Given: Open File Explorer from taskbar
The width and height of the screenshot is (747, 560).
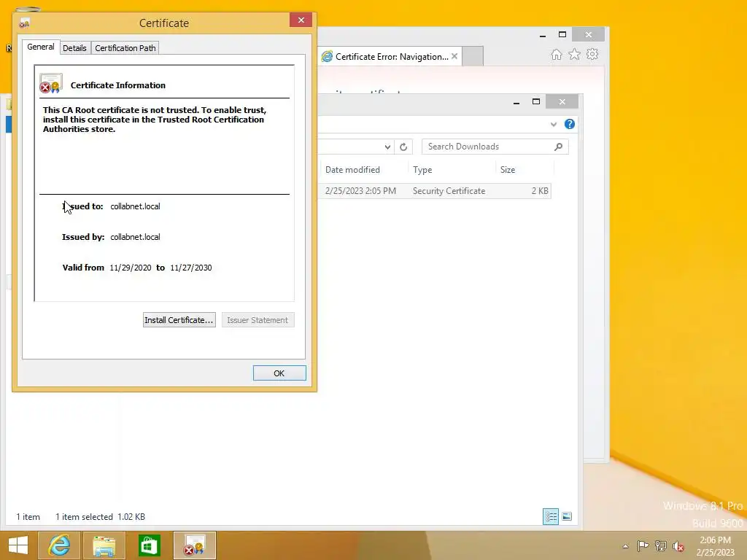Looking at the screenshot, I should tap(104, 545).
